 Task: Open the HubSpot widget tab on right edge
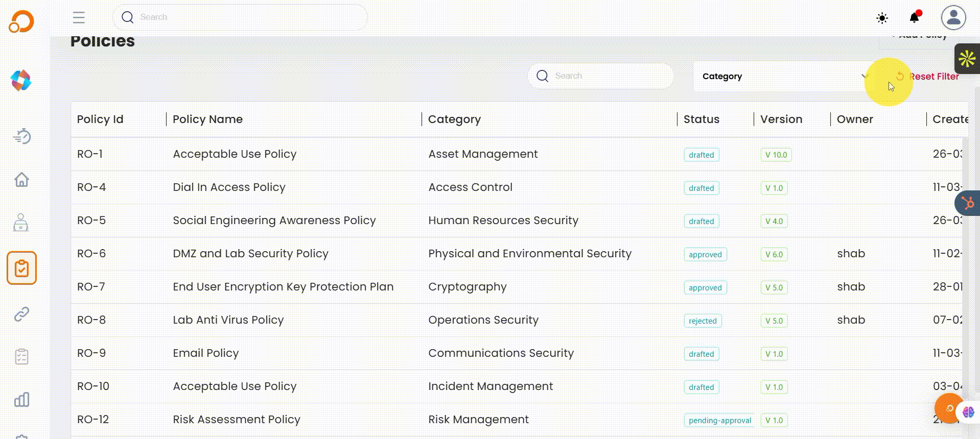point(967,203)
